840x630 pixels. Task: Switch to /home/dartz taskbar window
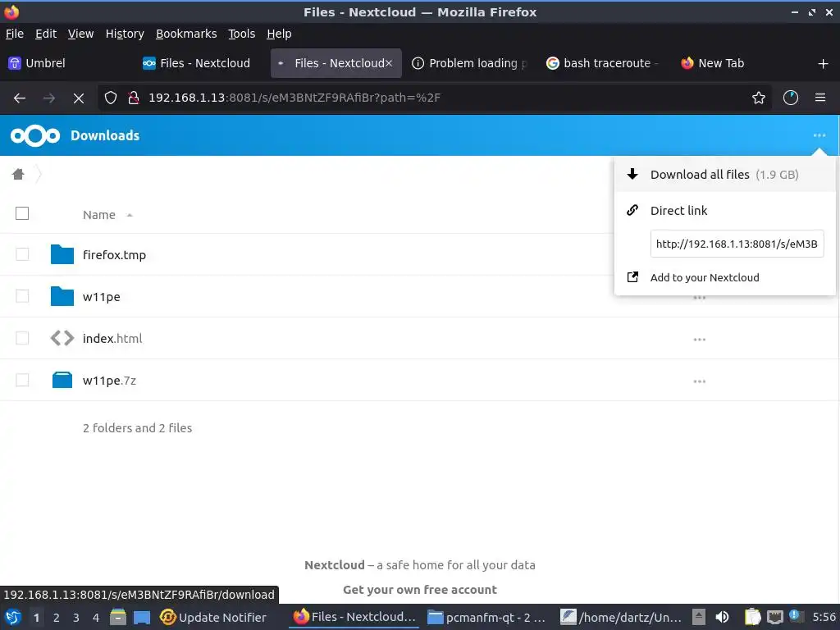point(621,618)
